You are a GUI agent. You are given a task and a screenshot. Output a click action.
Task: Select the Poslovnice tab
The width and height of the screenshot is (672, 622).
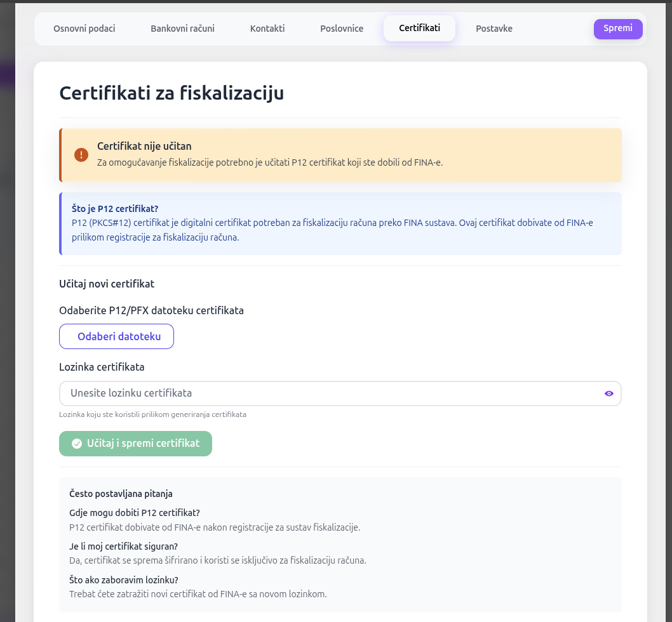click(x=342, y=29)
